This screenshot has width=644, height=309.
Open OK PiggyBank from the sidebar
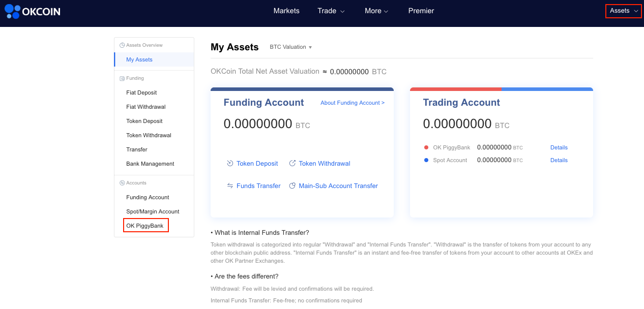[x=146, y=225]
